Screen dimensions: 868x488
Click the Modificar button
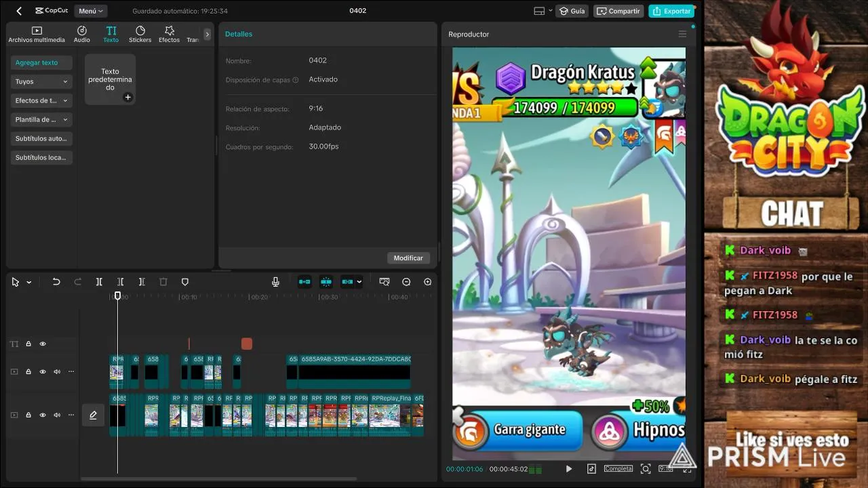pos(408,258)
